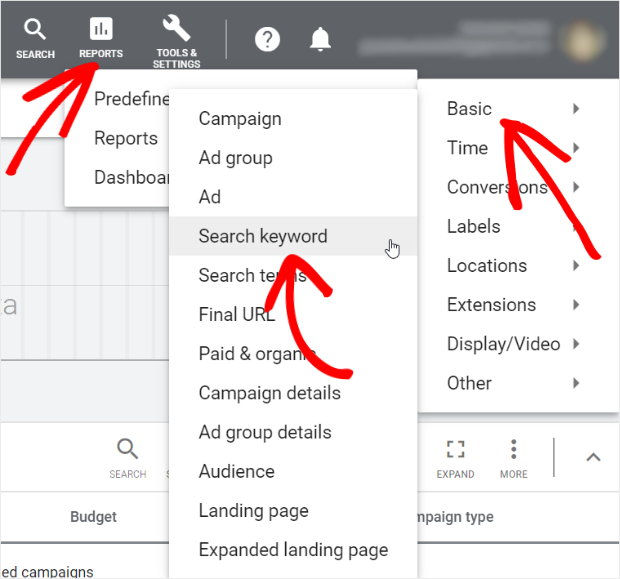Open Tools & Settings wrench icon
The width and height of the screenshot is (620, 579).
pos(176,28)
